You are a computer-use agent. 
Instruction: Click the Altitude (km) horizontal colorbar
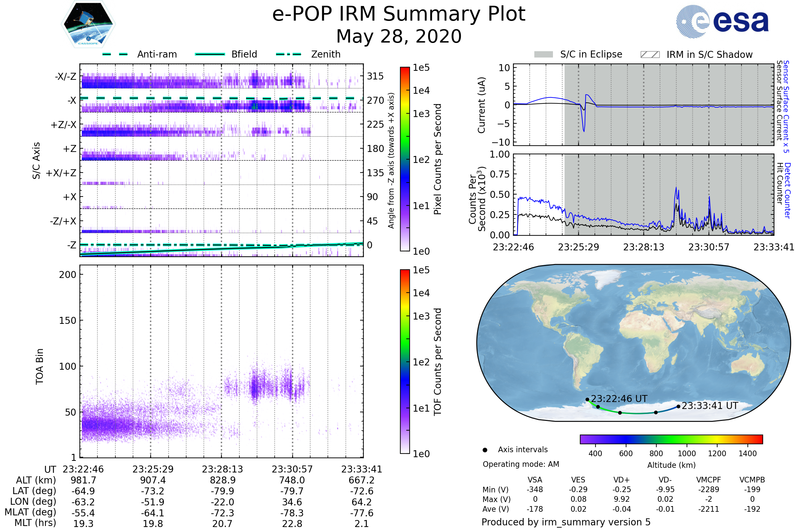(671, 439)
